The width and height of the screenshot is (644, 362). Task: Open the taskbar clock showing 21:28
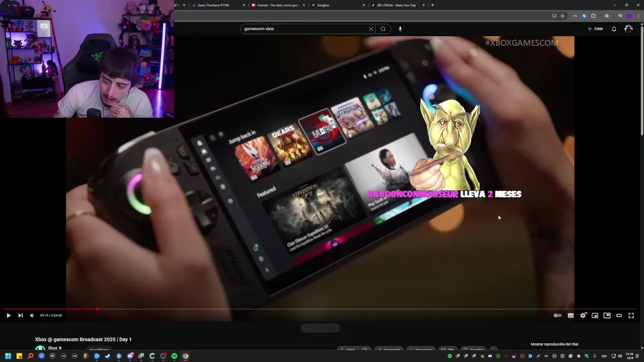(x=630, y=356)
